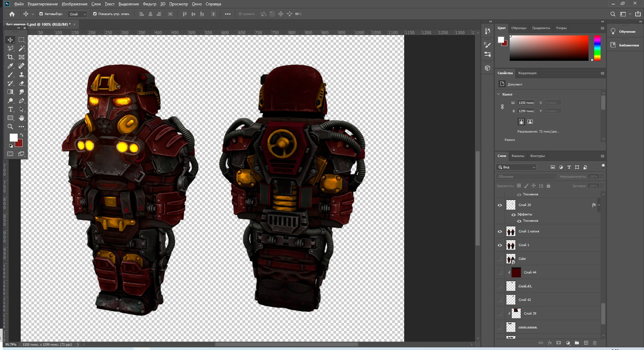Click the delete layer trash icon

coord(595,343)
